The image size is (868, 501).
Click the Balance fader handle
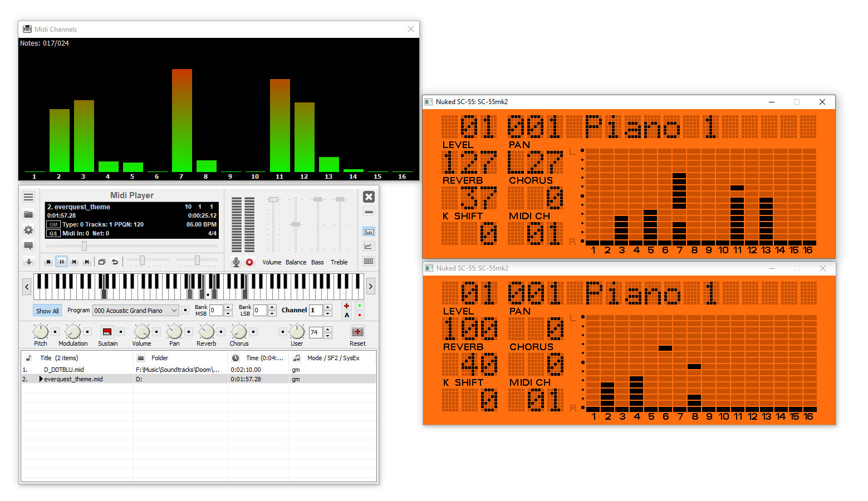click(296, 224)
